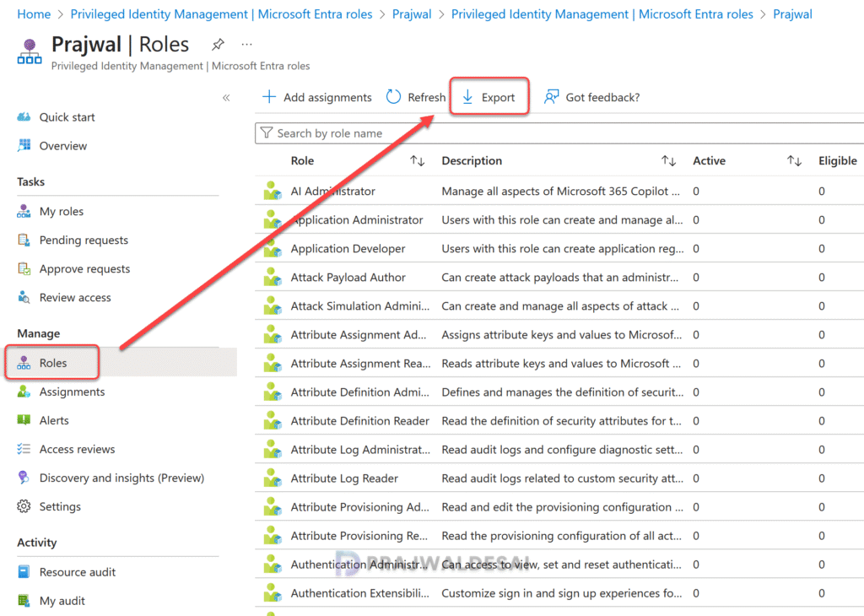
Task: Open the Attack Simulation Admini... role
Action: click(x=359, y=305)
